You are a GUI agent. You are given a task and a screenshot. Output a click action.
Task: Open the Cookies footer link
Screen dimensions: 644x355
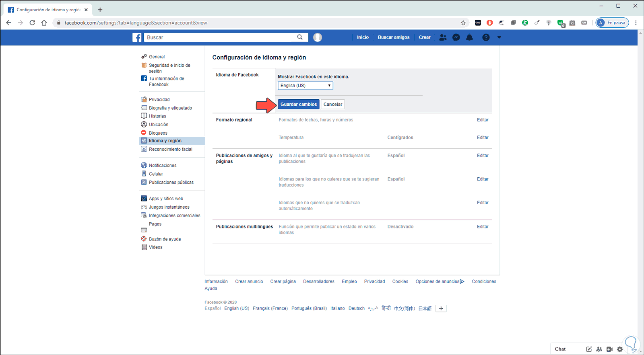coord(400,281)
